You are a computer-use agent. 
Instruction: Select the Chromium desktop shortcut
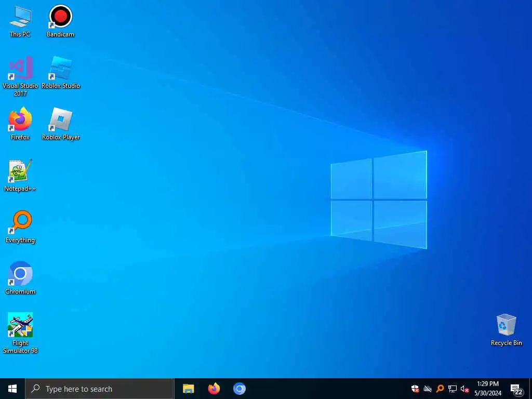pyautogui.click(x=20, y=278)
